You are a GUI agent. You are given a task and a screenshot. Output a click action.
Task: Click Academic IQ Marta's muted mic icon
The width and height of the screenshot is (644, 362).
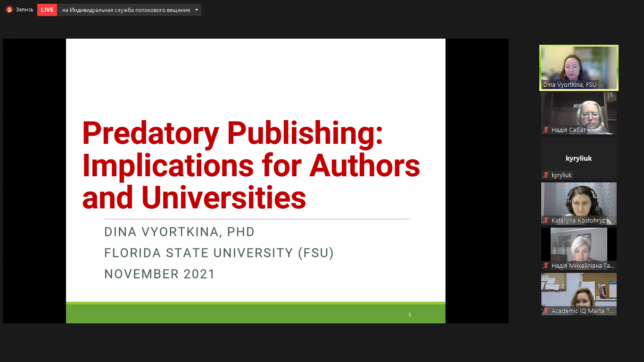[x=546, y=311]
